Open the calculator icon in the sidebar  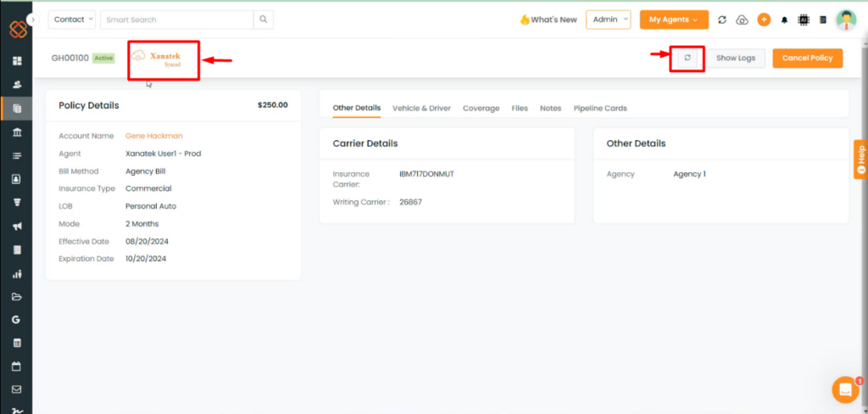[17, 344]
